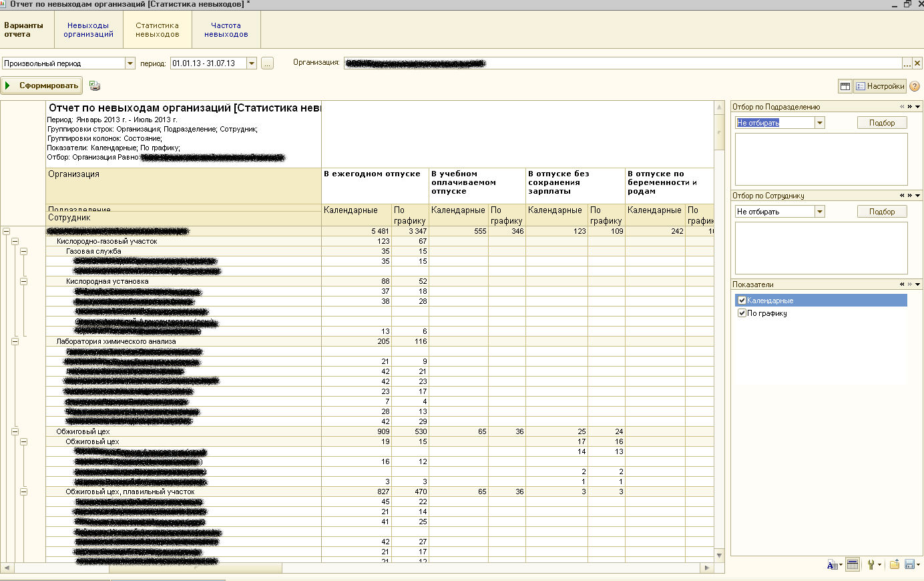Select the Сотрудник header cell
Screen dimensions: 924x581
click(x=184, y=219)
